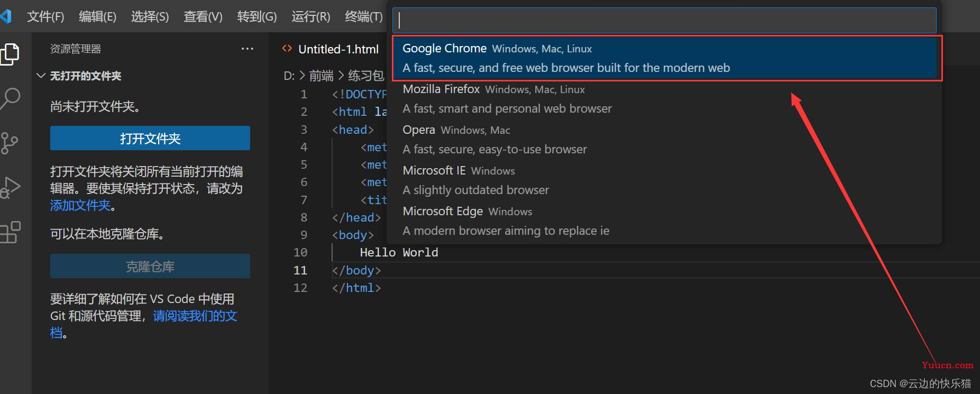Image resolution: width=980 pixels, height=394 pixels.
Task: Click the 资源管理器 panel title
Action: click(x=76, y=49)
